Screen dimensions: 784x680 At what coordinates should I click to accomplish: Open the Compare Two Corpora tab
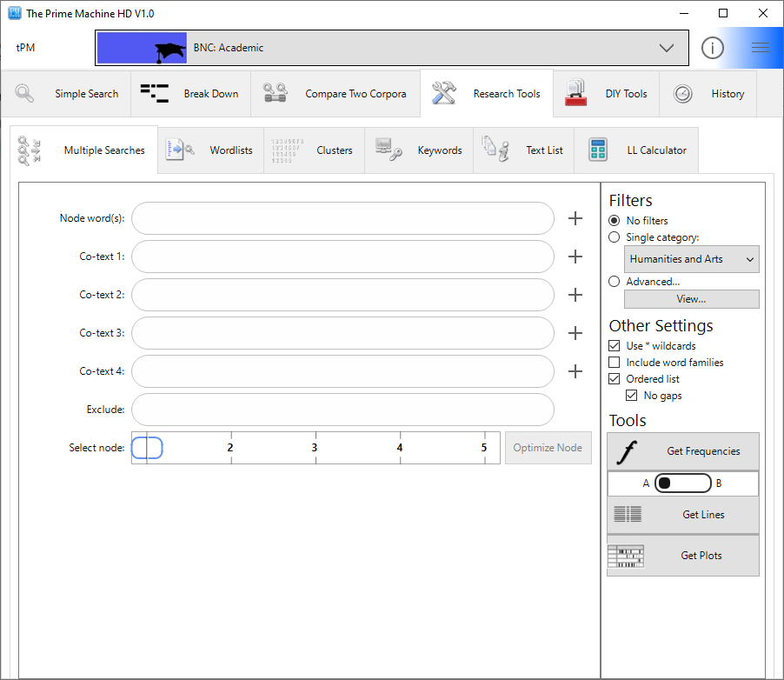pyautogui.click(x=336, y=94)
